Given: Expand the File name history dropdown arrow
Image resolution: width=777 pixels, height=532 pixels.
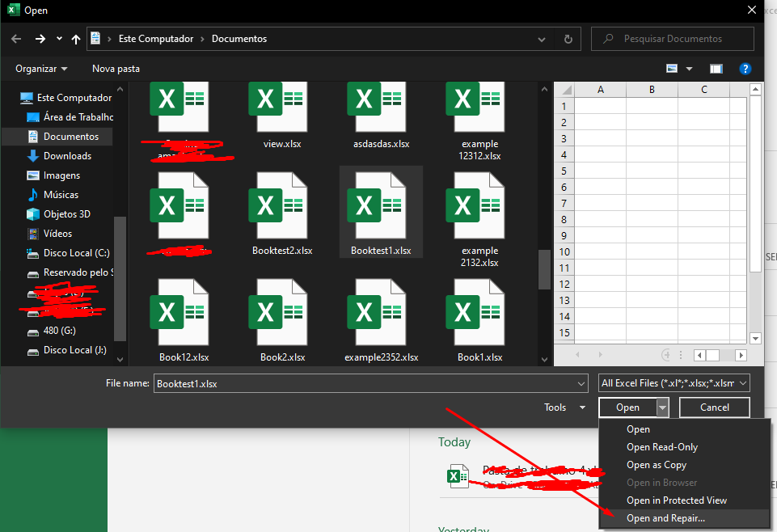Looking at the screenshot, I should click(x=581, y=384).
